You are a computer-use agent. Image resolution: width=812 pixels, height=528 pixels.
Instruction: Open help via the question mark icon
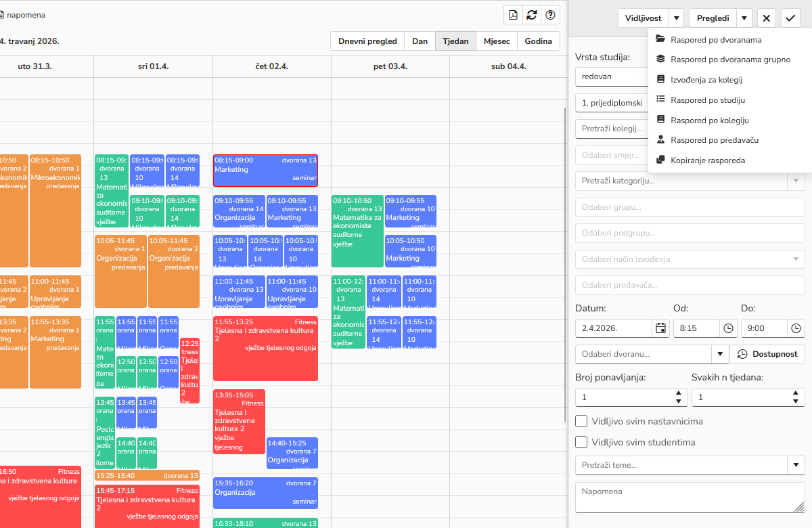click(x=551, y=16)
